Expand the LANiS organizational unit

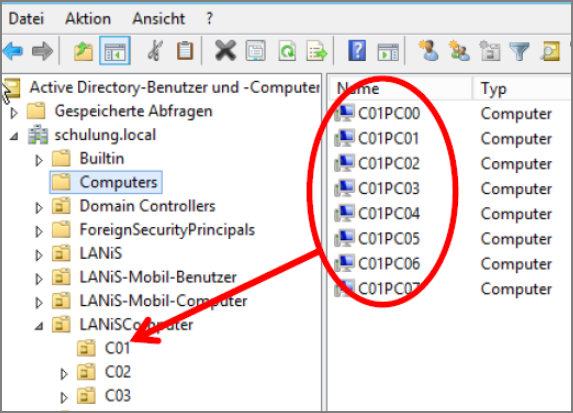click(39, 255)
